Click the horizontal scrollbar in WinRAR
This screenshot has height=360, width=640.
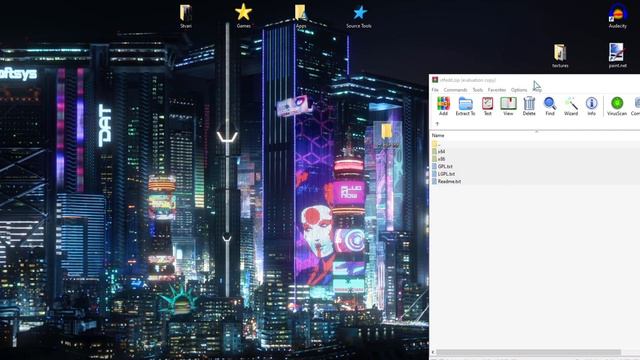pyautogui.click(x=529, y=352)
